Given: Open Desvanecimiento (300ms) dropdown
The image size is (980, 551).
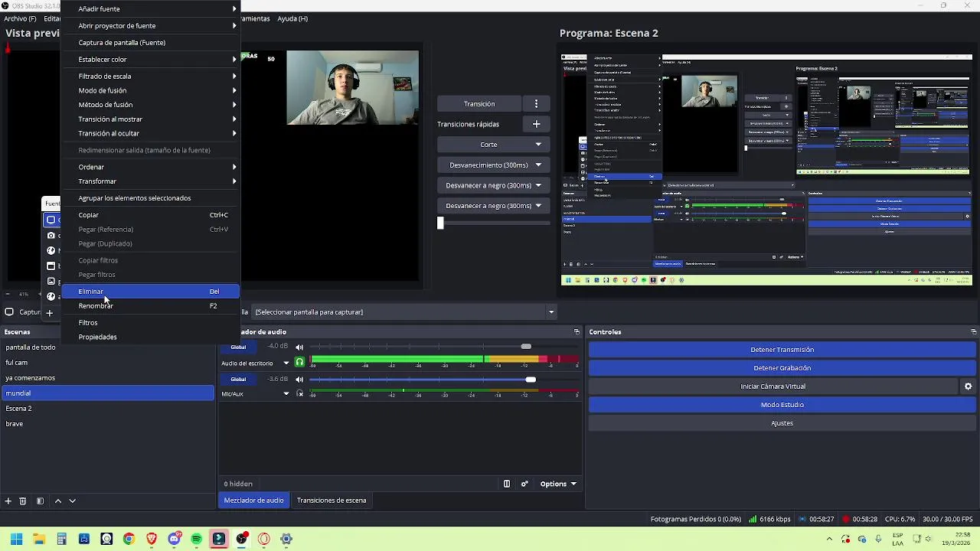Looking at the screenshot, I should point(494,165).
